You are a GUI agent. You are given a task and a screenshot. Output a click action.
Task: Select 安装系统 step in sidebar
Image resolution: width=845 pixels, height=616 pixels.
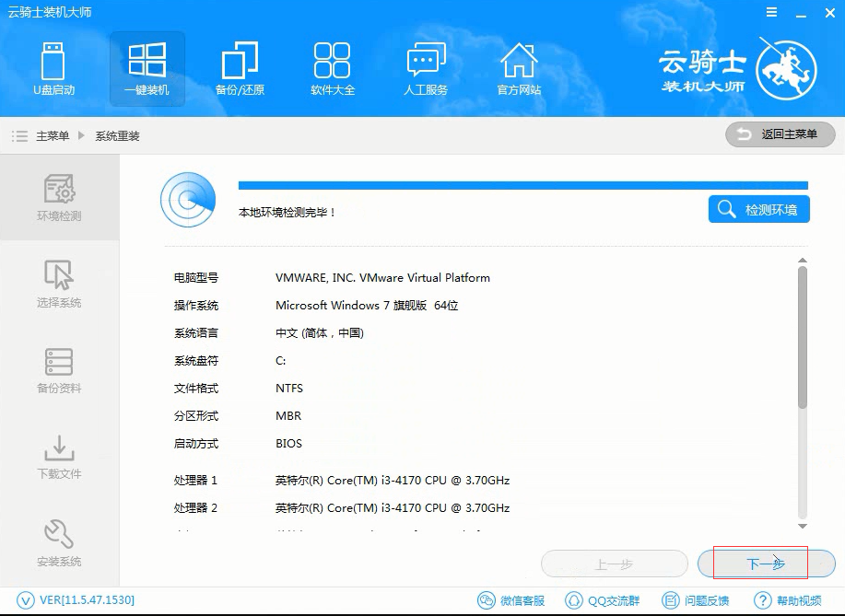pos(59,542)
